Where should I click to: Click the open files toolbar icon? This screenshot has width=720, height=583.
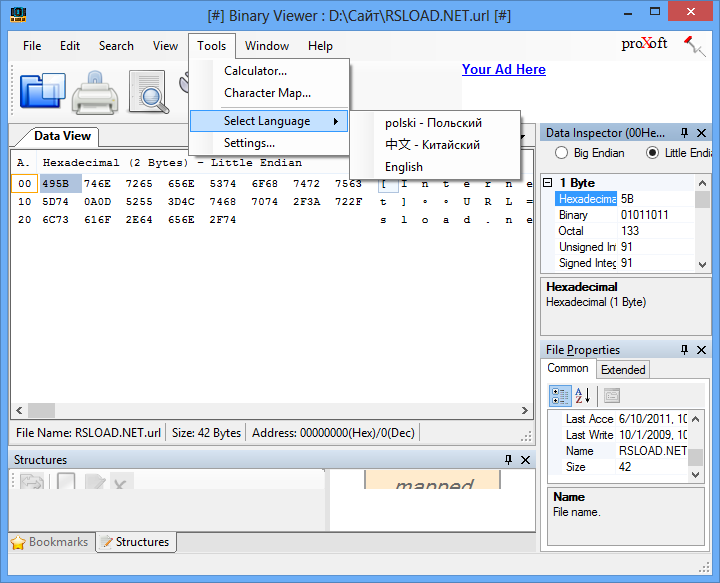pyautogui.click(x=43, y=90)
